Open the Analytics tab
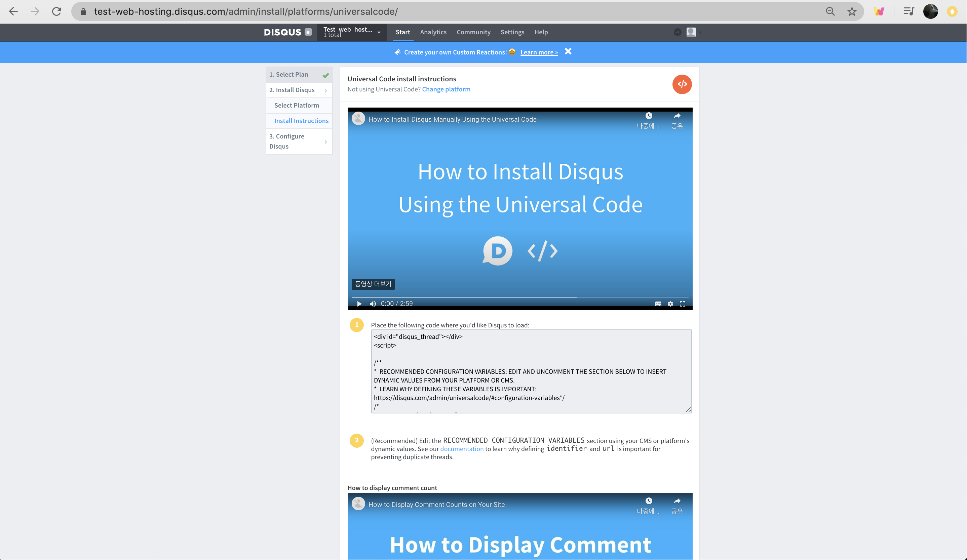 (433, 32)
